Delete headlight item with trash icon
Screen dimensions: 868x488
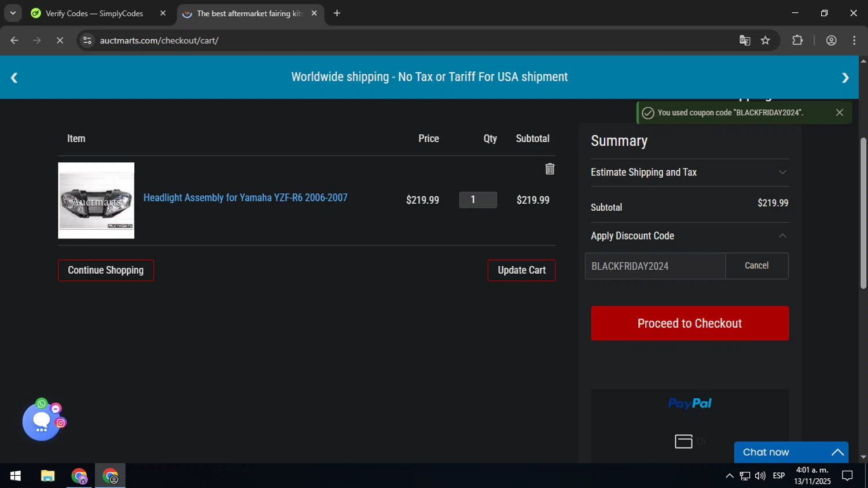point(550,169)
